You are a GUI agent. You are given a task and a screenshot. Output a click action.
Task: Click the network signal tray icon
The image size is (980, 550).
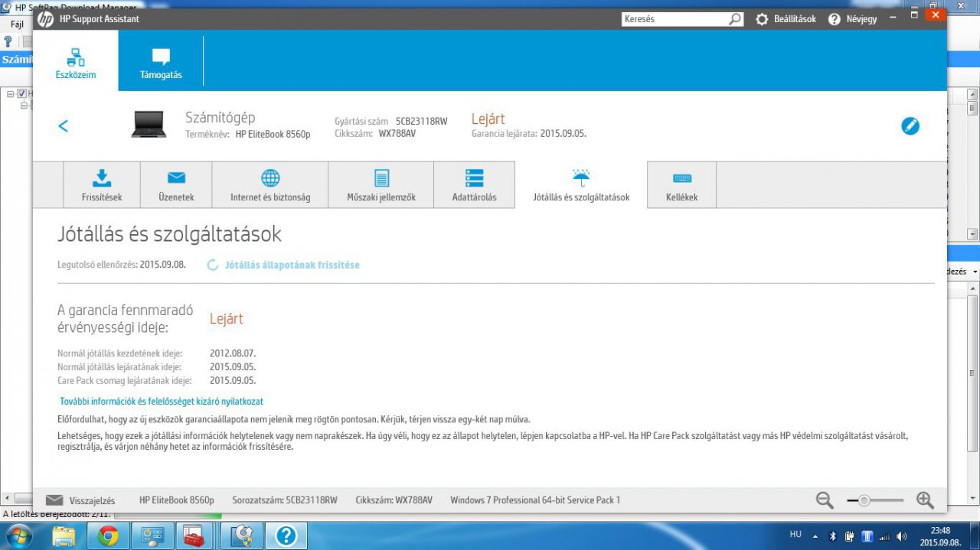(885, 536)
